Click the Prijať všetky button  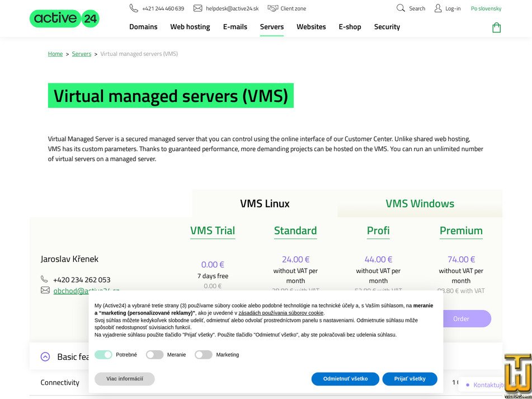[x=409, y=379]
